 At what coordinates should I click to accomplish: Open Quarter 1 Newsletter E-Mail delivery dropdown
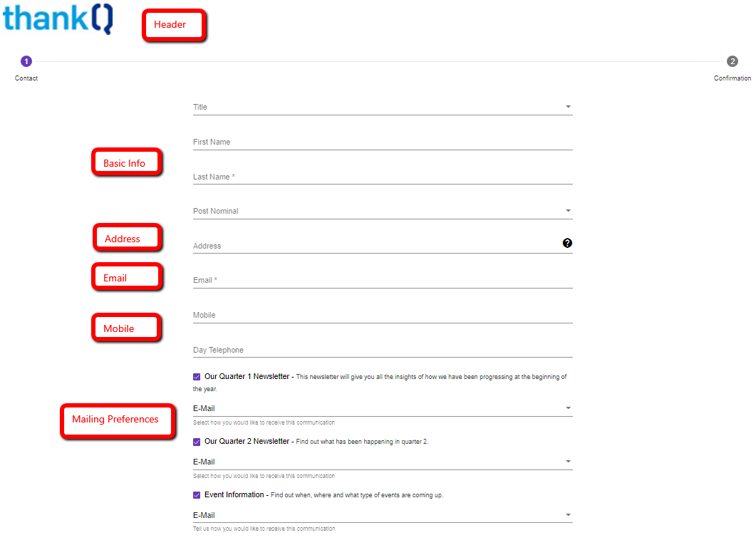[382, 408]
